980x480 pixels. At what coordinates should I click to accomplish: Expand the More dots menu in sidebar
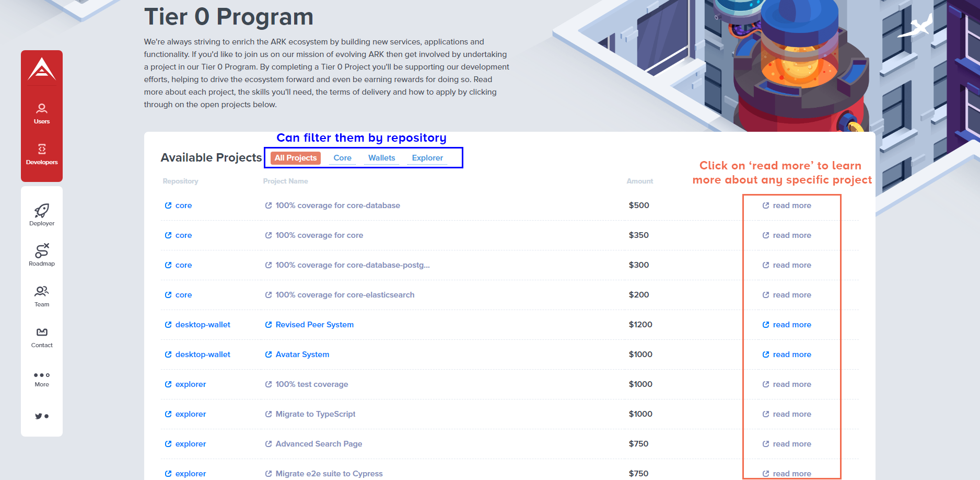pyautogui.click(x=42, y=379)
